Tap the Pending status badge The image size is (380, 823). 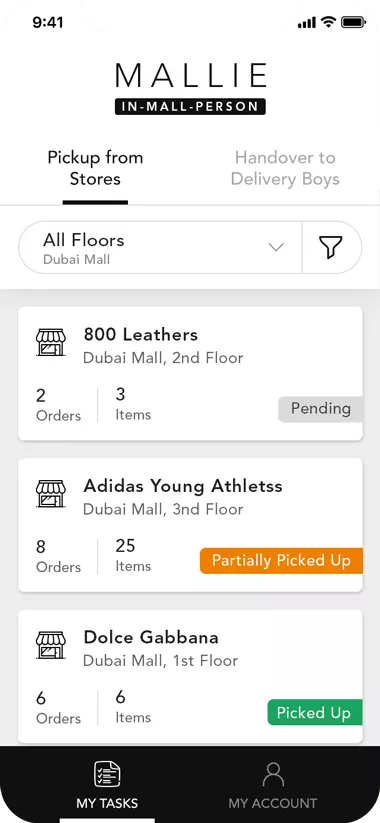coord(321,409)
